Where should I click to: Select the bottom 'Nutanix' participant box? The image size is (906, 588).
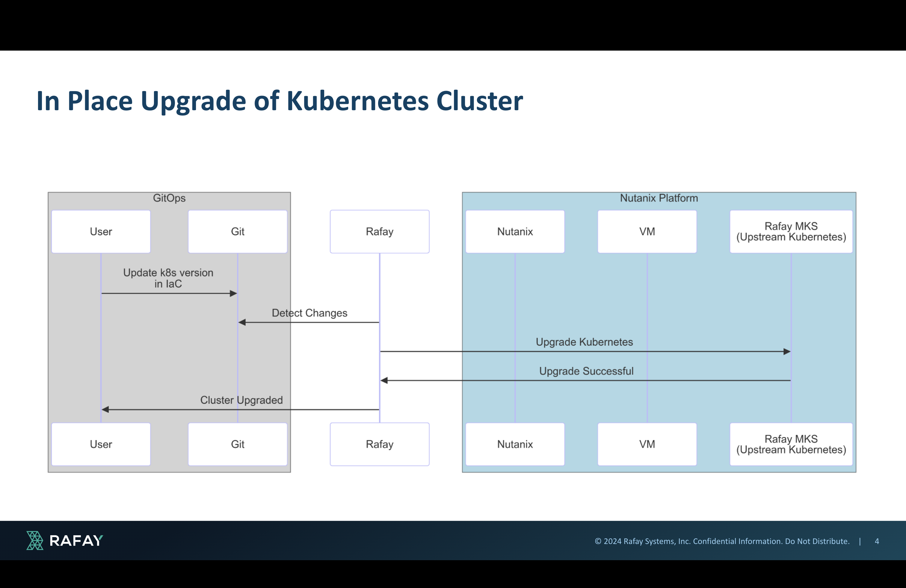pos(515,444)
